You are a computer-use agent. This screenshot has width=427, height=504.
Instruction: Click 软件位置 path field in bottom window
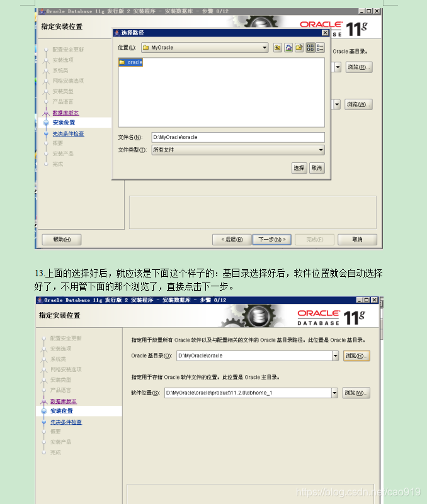click(248, 393)
